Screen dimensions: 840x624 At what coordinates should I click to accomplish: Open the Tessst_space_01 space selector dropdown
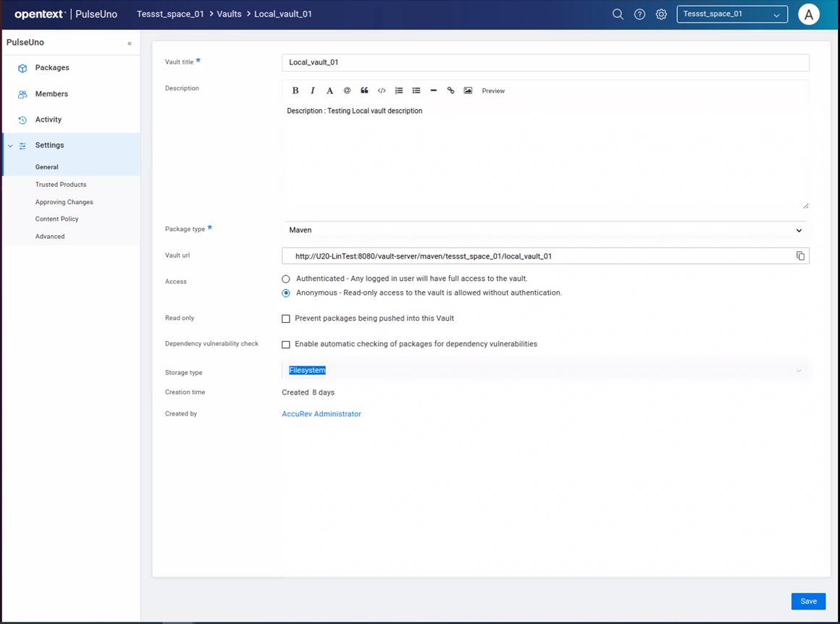click(731, 14)
